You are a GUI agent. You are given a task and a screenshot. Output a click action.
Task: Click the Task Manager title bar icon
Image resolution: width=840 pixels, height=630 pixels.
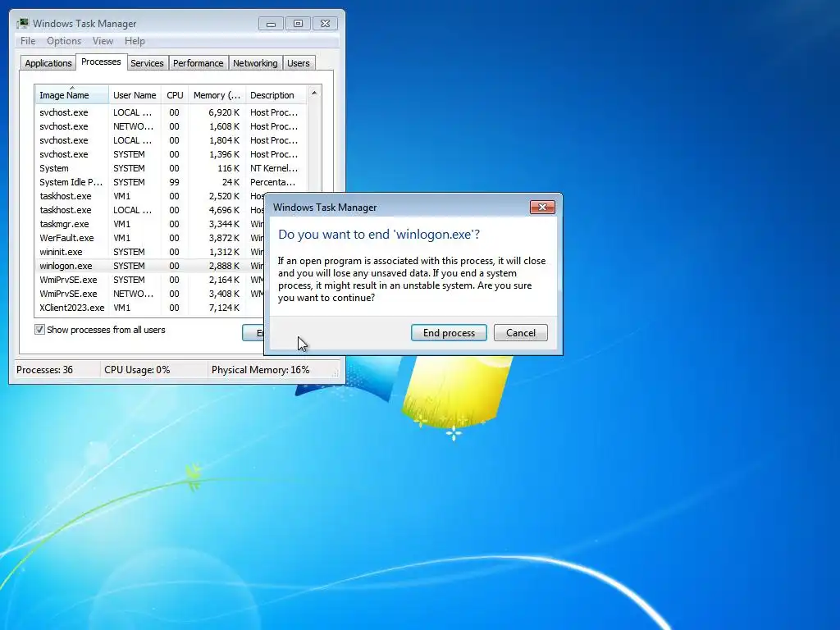pos(22,23)
